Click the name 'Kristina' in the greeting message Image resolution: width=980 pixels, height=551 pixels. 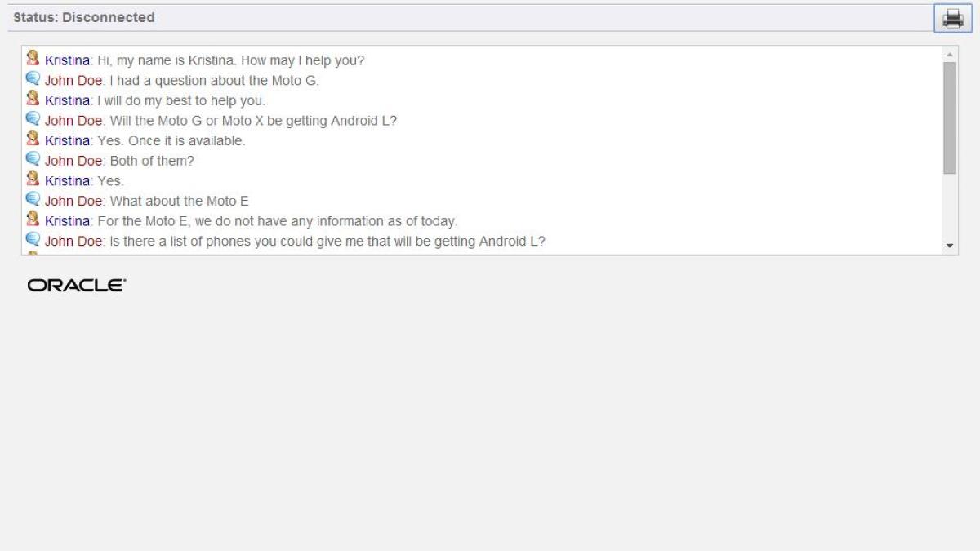click(67, 60)
